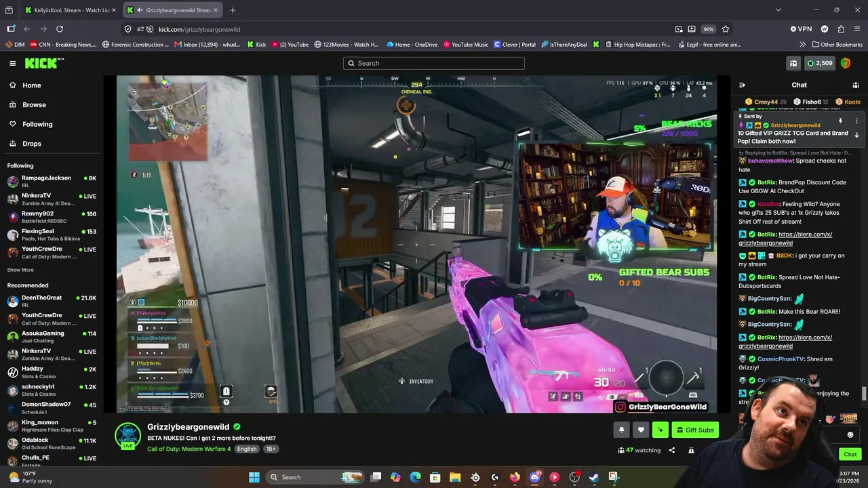Click the Windows taskbar search box
Screen dimensions: 868x488
315,477
